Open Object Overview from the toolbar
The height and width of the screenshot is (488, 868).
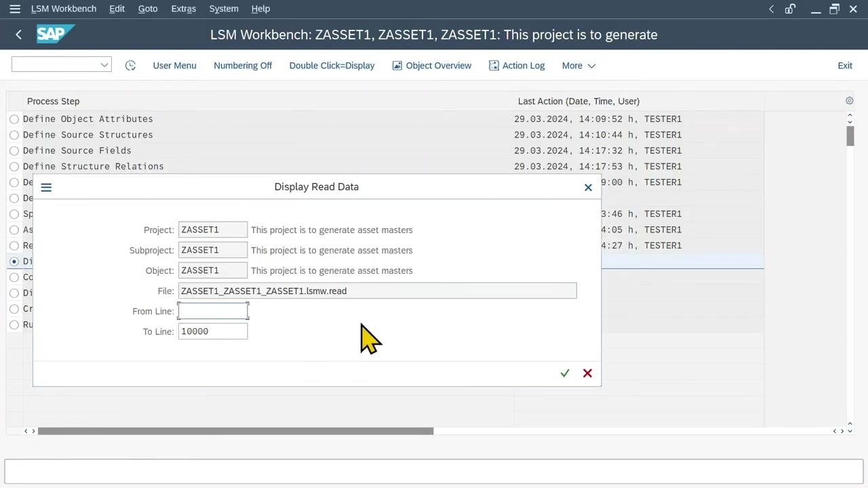point(432,66)
